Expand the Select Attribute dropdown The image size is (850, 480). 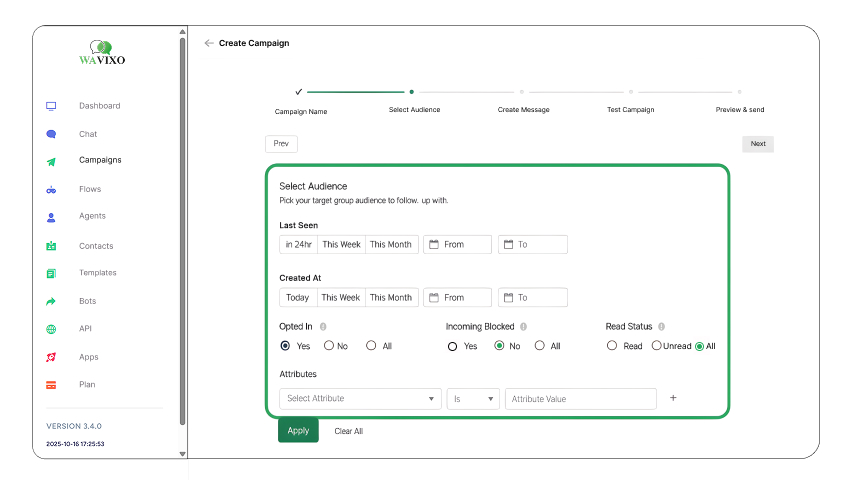pyautogui.click(x=360, y=398)
